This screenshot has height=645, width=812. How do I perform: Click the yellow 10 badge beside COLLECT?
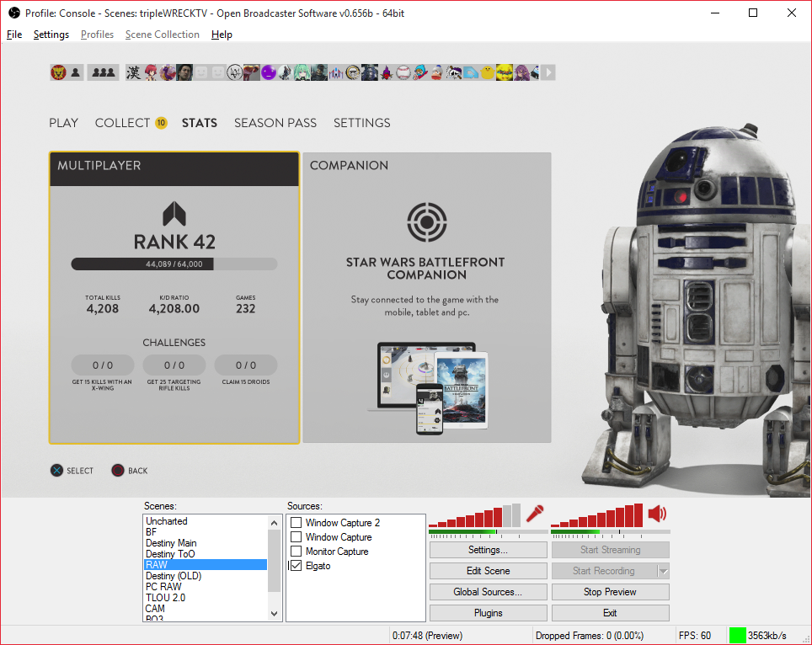tap(161, 123)
